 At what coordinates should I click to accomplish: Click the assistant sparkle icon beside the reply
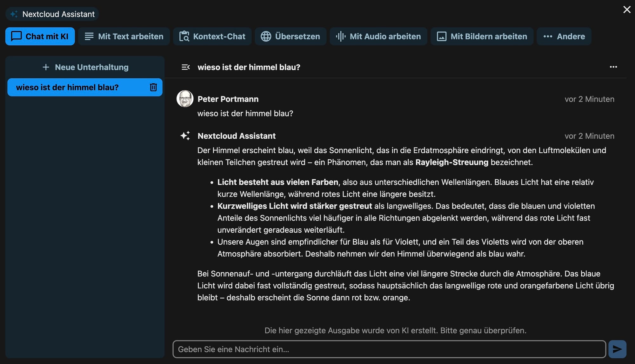click(x=185, y=136)
